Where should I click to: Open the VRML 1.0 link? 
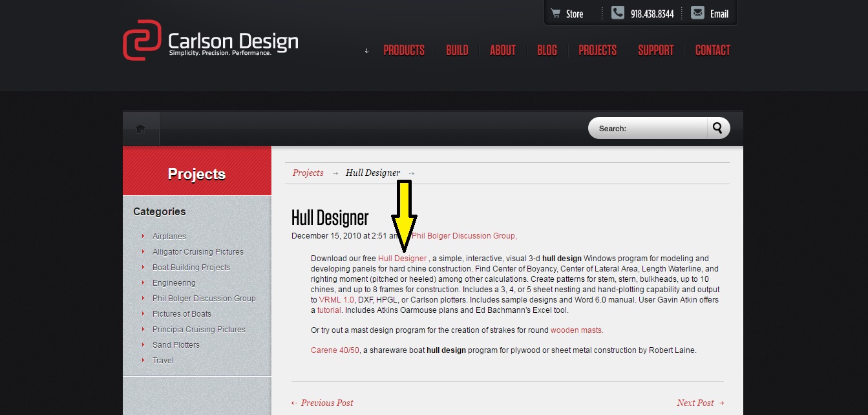point(336,300)
